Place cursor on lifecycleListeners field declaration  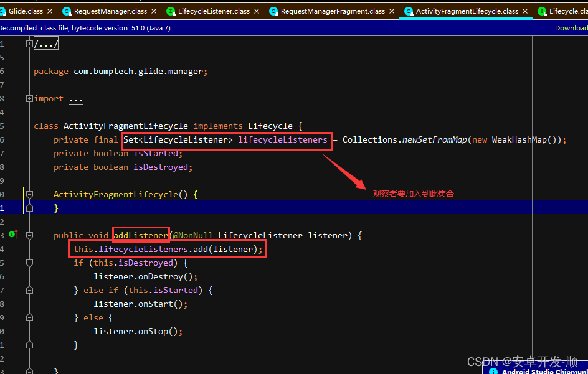coord(282,140)
